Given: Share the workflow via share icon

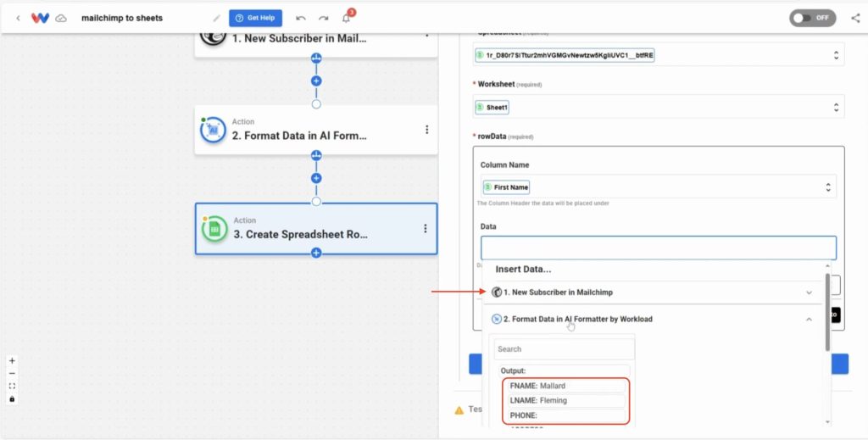Looking at the screenshot, I should 855,18.
